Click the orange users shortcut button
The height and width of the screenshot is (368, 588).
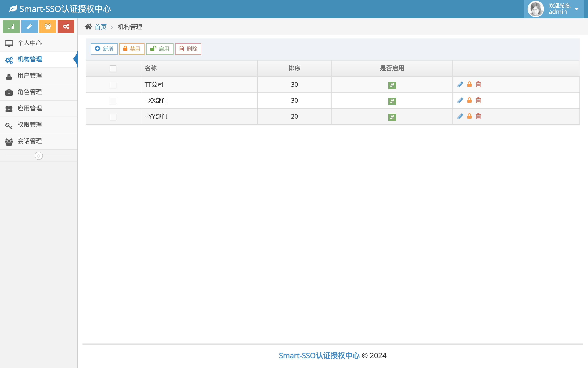[x=48, y=27]
